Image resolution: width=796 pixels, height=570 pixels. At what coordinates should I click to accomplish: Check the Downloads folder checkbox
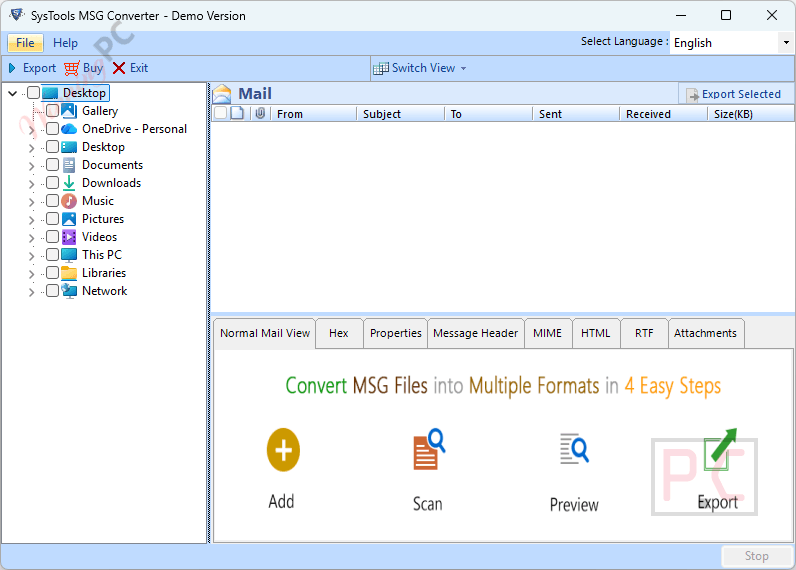(52, 183)
